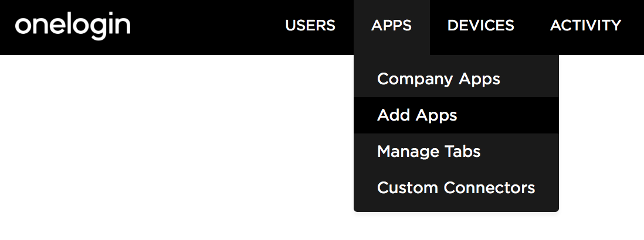Open Custom Connectors from the dropdown
Viewport: 644px width, 240px height.
456,188
